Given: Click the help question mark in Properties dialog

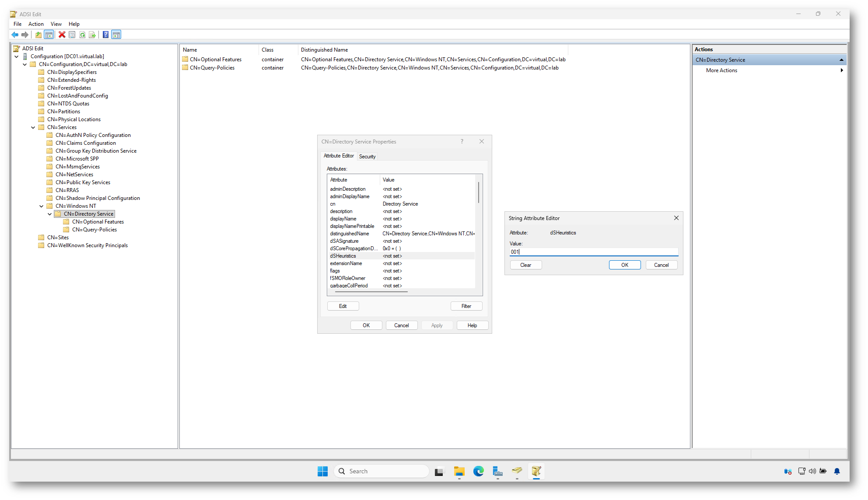Looking at the screenshot, I should (462, 142).
